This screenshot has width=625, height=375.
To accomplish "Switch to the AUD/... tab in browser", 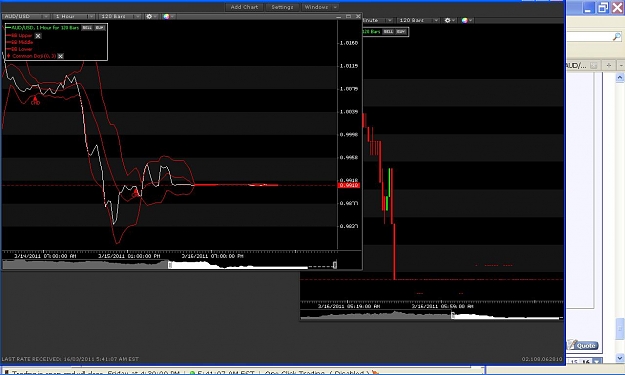I will coord(577,65).
